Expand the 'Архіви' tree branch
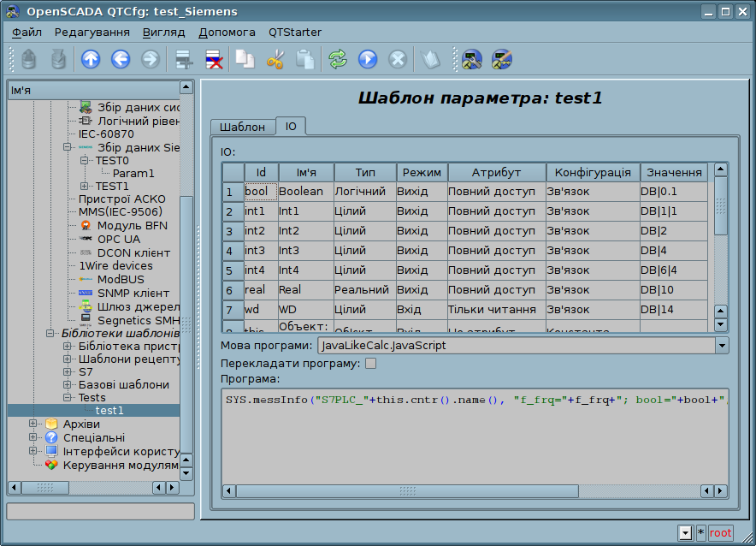 tap(34, 424)
